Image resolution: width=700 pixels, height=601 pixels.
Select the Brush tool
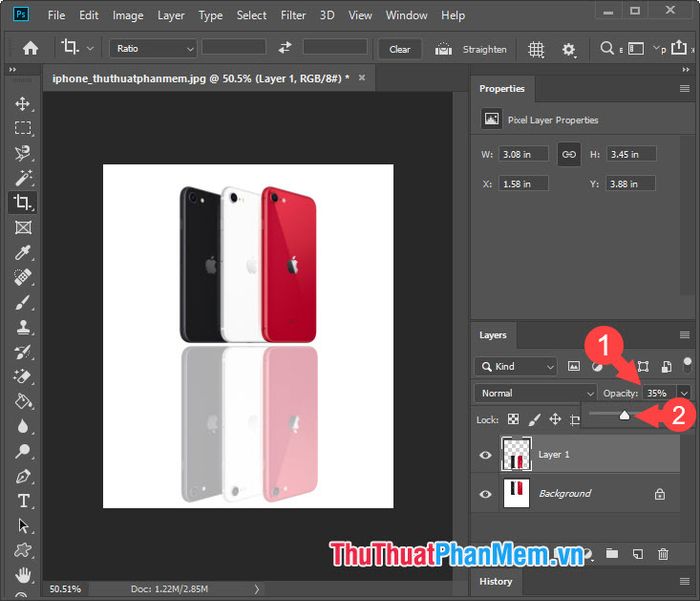[x=22, y=302]
